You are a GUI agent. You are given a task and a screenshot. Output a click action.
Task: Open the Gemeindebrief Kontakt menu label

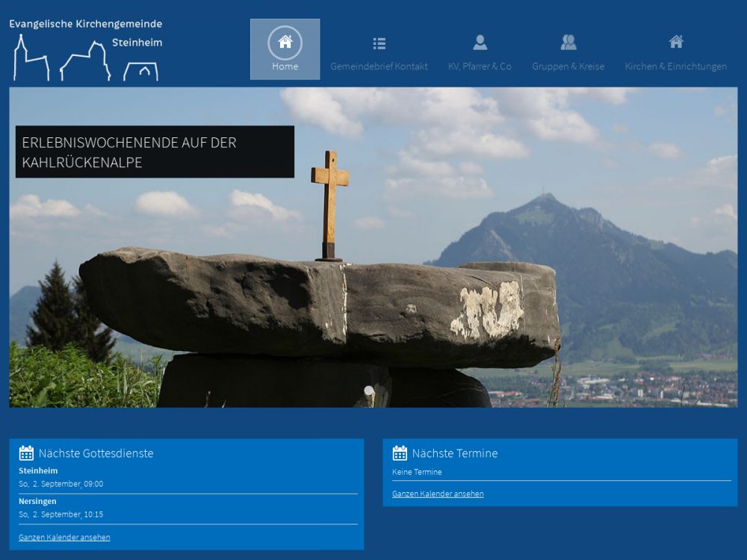tap(379, 66)
